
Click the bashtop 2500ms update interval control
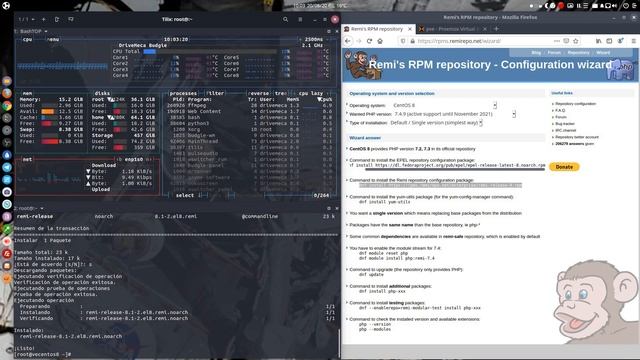coord(313,39)
